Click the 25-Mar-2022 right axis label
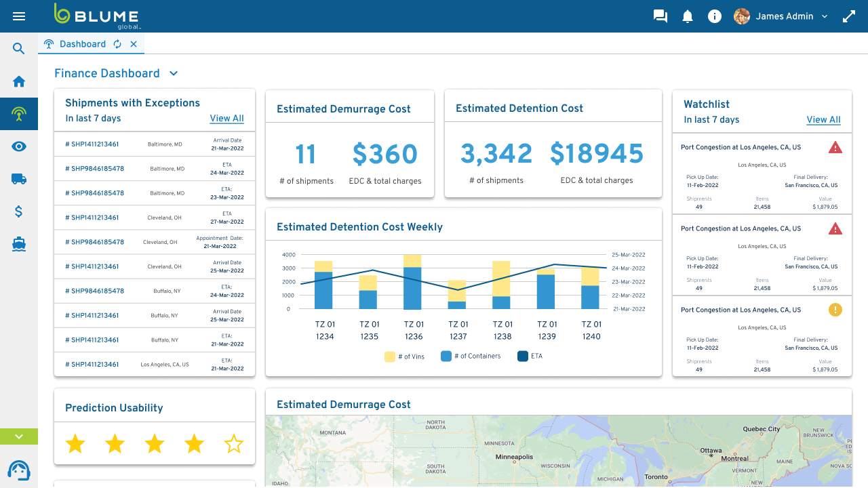Viewport: 868px width, 488px height. 629,255
